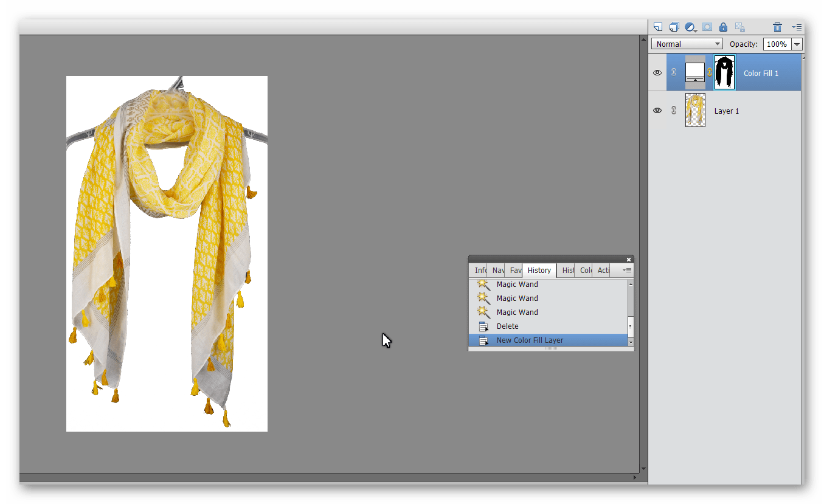Open the new adjustment layer icon

(691, 27)
